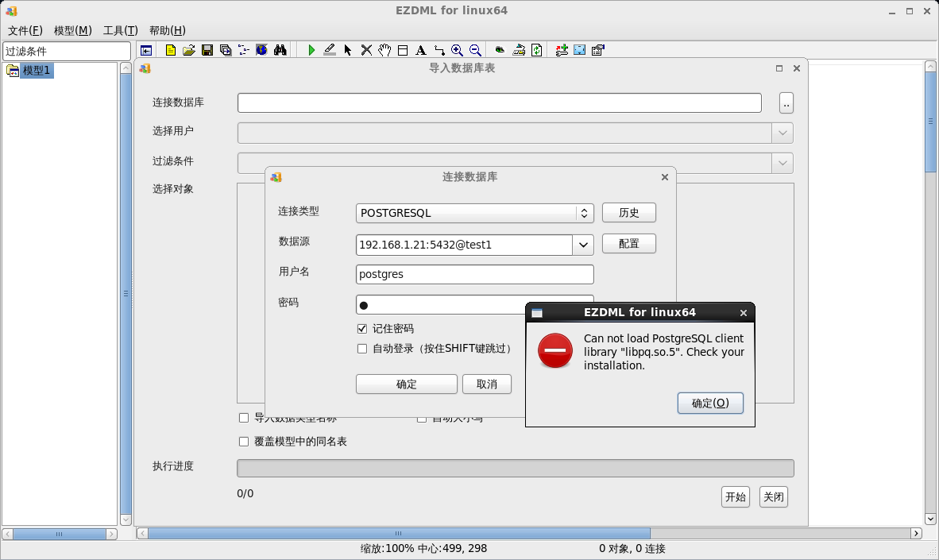
Task: Click the 取消 button
Action: 487,384
